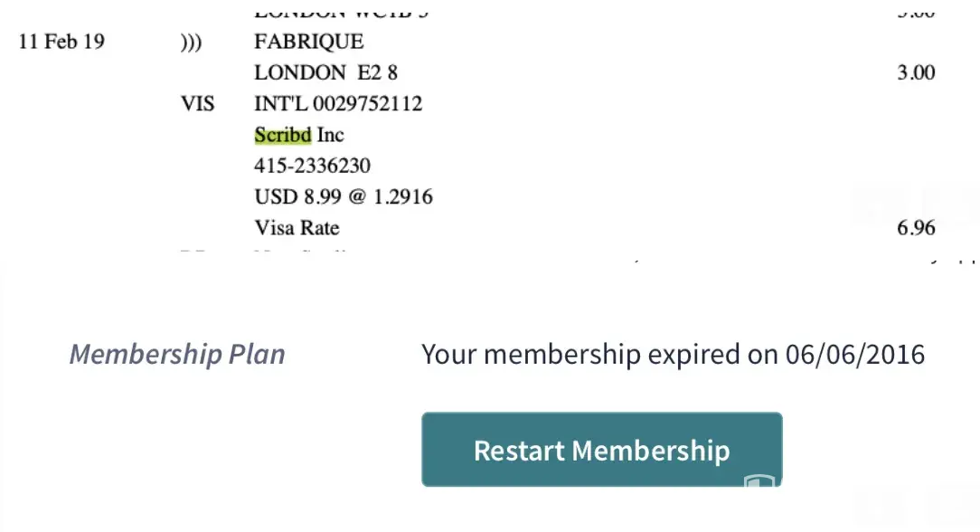Click the VIS transaction type code
980x532 pixels.
(198, 104)
